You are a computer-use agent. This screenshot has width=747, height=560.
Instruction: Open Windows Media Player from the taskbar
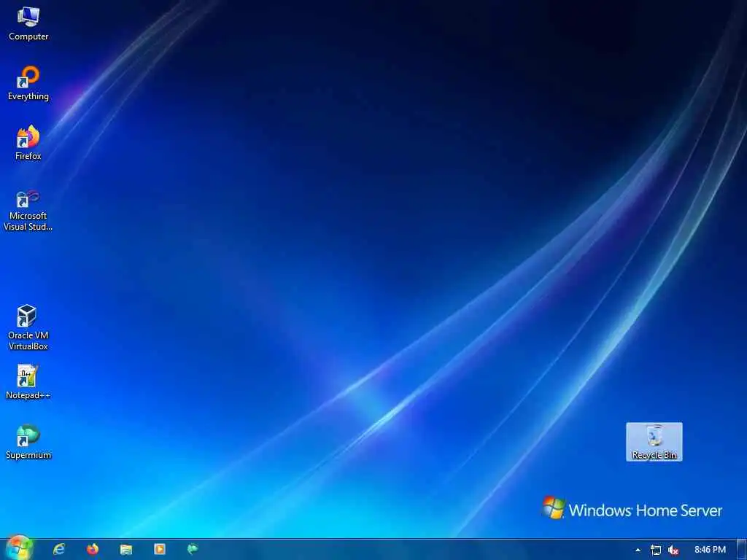click(160, 550)
